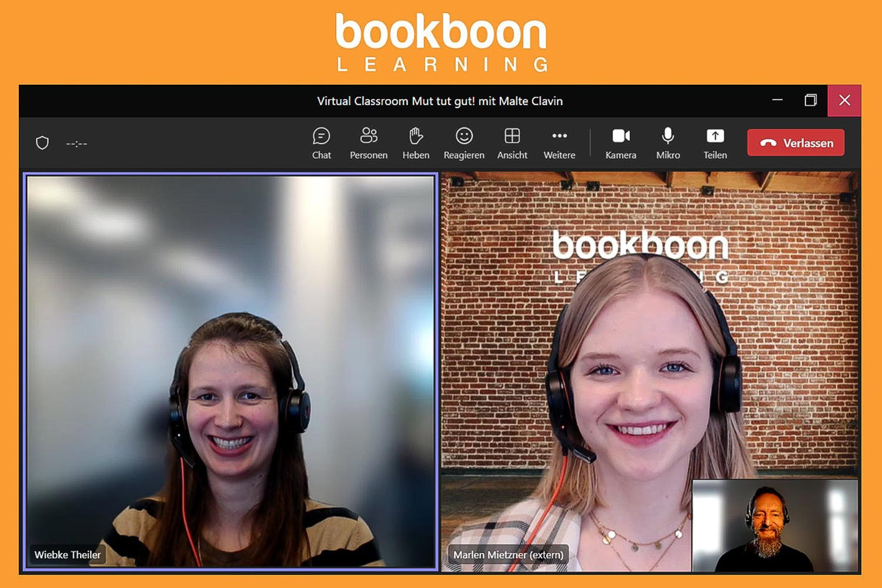
Task: Show the Personen participants list
Action: click(x=369, y=143)
